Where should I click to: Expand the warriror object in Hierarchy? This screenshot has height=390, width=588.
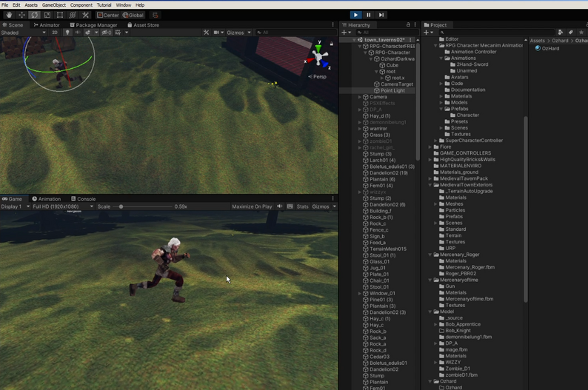[x=360, y=129]
